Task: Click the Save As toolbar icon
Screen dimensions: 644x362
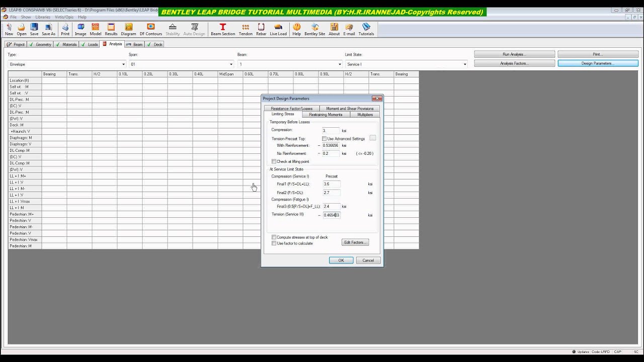Action: pos(49,30)
